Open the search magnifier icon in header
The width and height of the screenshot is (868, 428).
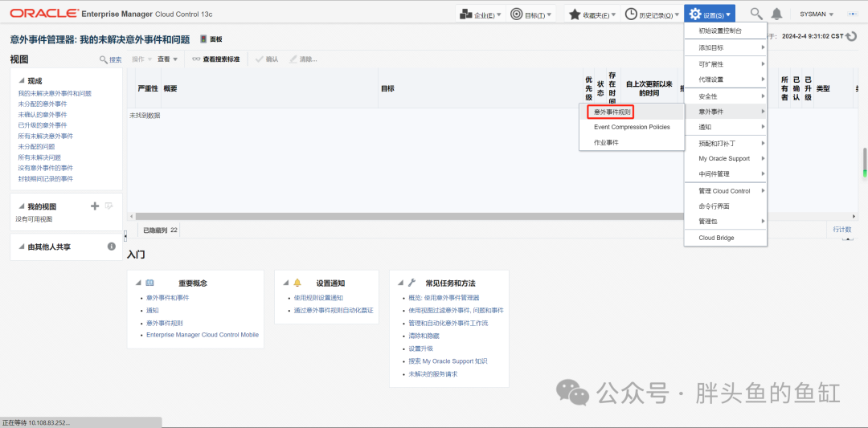pos(755,14)
